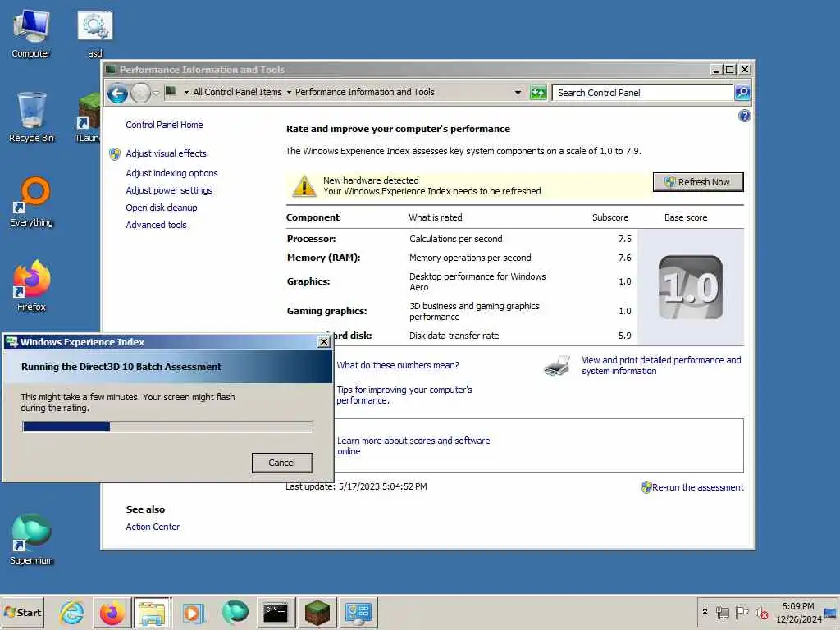
Task: Open Advanced tools link
Action: click(156, 225)
